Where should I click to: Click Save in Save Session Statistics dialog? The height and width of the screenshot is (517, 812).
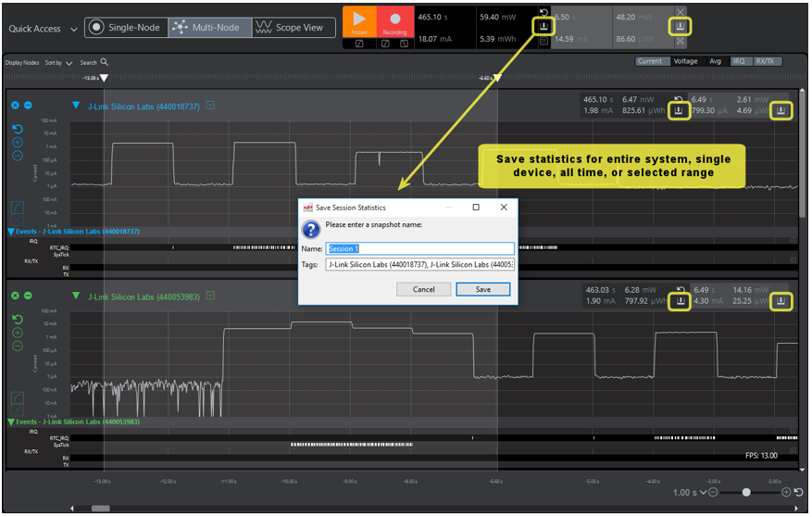coord(482,289)
